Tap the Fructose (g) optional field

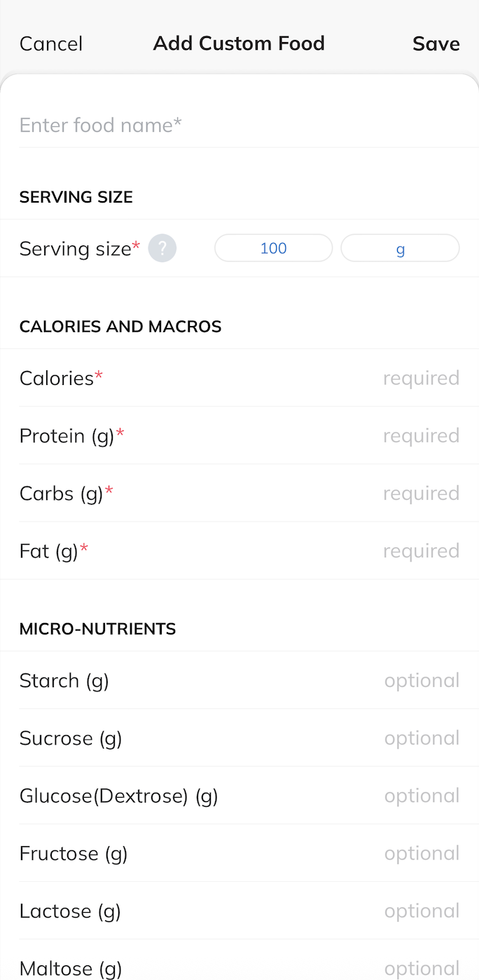click(x=421, y=853)
